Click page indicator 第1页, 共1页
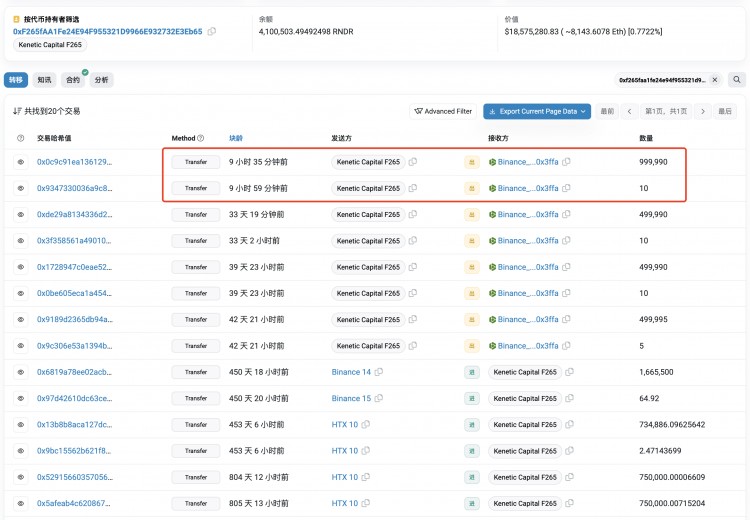This screenshot has width=750, height=520. 666,111
